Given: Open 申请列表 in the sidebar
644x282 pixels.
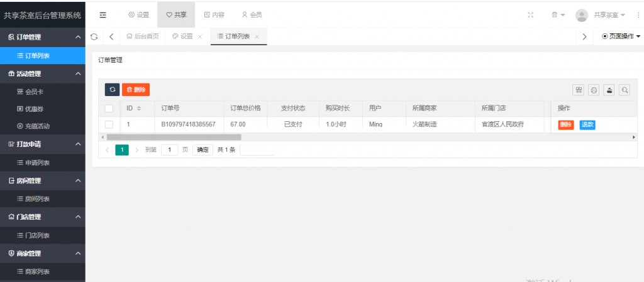Looking at the screenshot, I should coord(43,163).
